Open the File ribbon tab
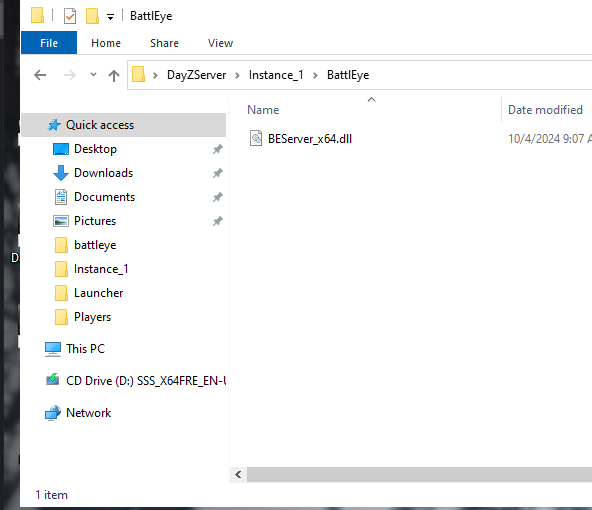Screen dimensions: 592x510 click(x=49, y=43)
